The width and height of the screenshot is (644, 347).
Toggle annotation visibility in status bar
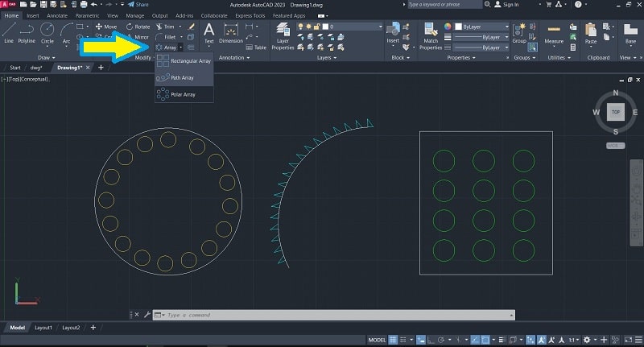pyautogui.click(x=542, y=340)
